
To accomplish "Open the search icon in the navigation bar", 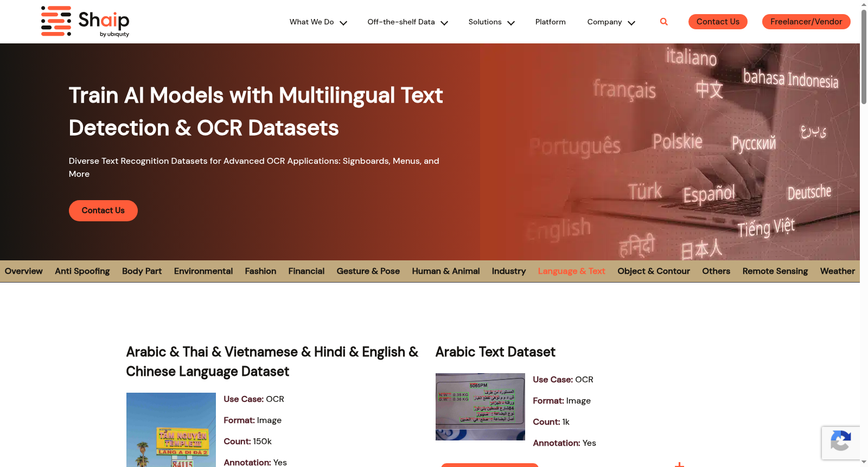I will 664,22.
